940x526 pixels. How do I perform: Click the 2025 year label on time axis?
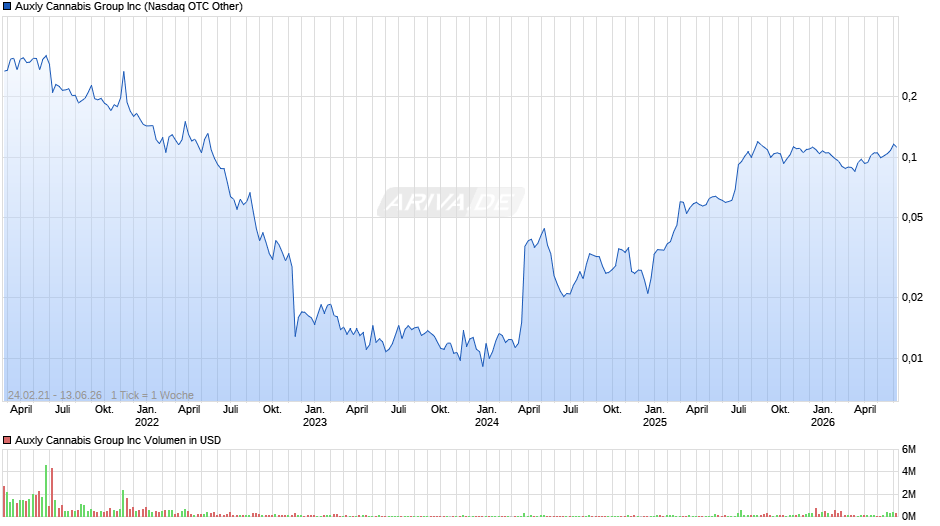655,422
